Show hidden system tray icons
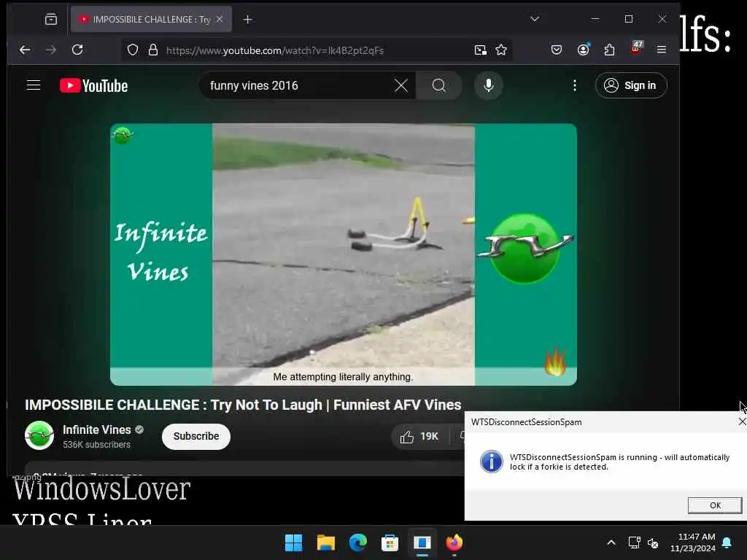This screenshot has height=560, width=747. click(x=611, y=542)
